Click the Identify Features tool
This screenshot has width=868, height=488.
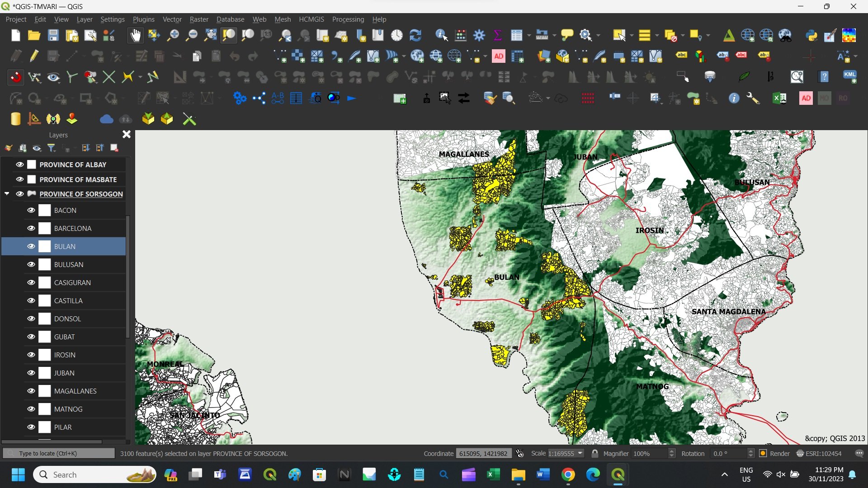click(441, 35)
